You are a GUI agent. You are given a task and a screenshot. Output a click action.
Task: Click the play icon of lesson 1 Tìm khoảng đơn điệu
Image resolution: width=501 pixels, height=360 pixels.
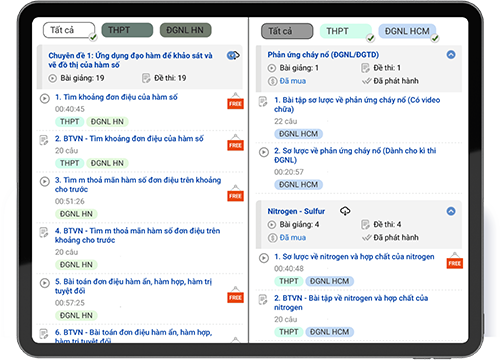[x=45, y=99]
